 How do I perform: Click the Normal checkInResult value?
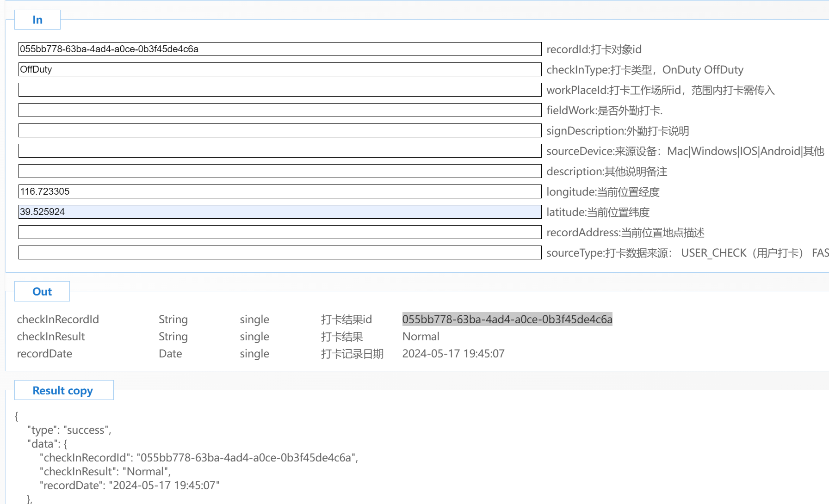pos(421,337)
